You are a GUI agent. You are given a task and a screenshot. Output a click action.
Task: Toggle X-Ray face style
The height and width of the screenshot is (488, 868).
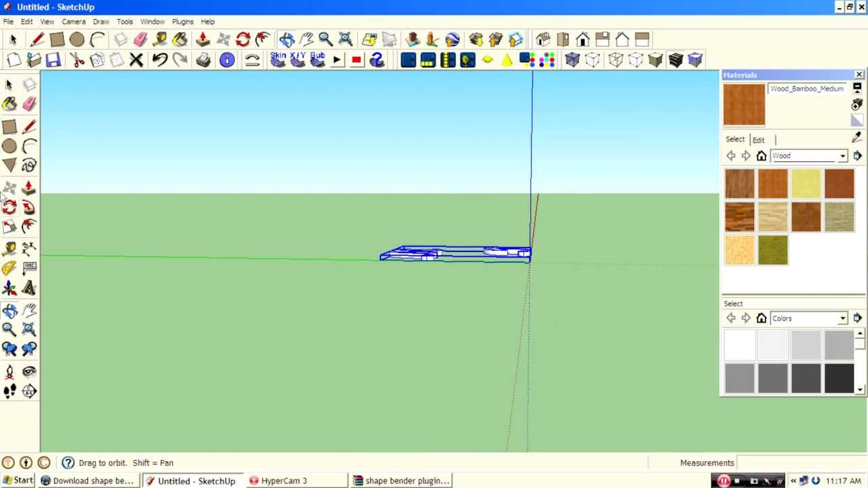tap(572, 60)
